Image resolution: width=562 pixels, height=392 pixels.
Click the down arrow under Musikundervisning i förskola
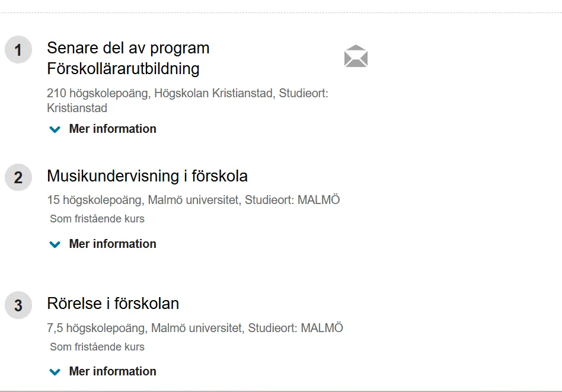55,244
